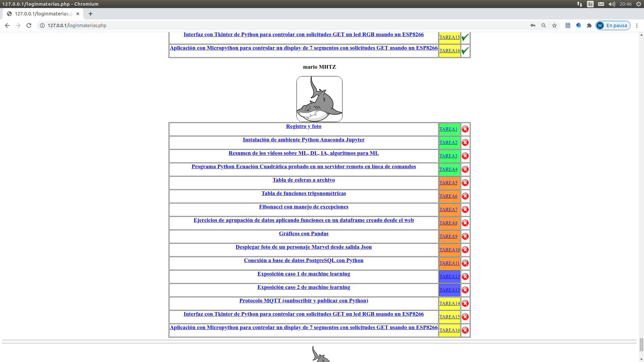Image resolution: width=644 pixels, height=362 pixels.
Task: Click the green checkmark beside top TAREA16
Action: 465,51
